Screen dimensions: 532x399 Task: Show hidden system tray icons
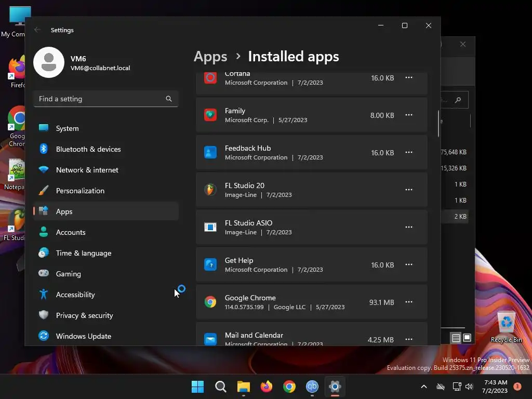tap(424, 387)
